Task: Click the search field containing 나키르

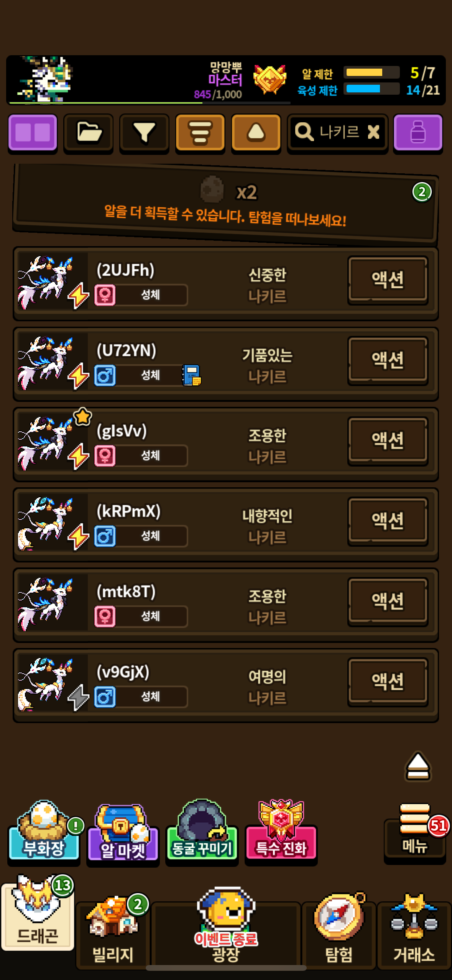Action: coord(338,133)
